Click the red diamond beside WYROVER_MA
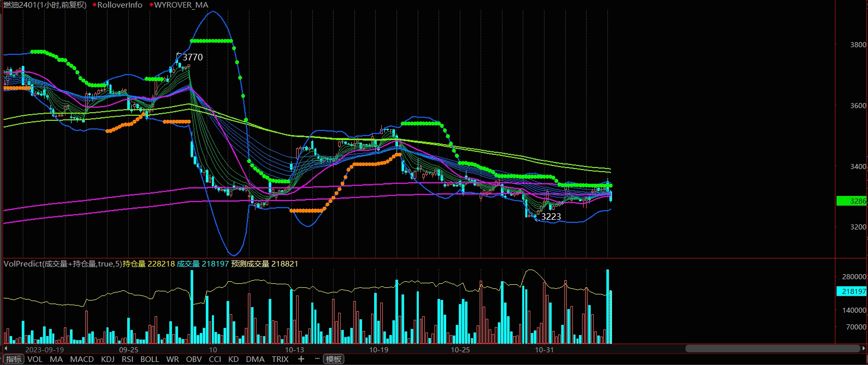The width and height of the screenshot is (868, 365). pos(151,5)
